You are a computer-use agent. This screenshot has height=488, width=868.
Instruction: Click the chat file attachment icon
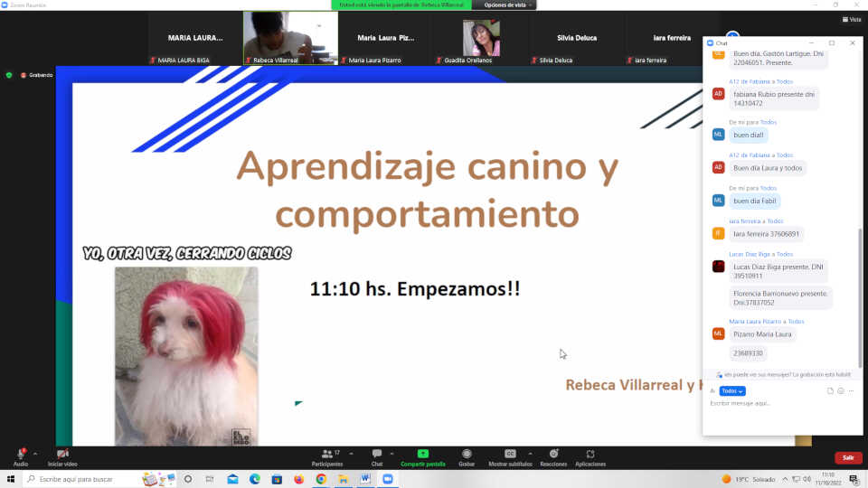(830, 391)
